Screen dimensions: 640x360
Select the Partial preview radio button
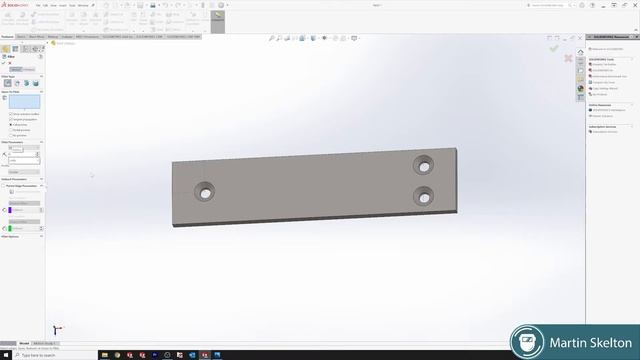[x=11, y=130]
